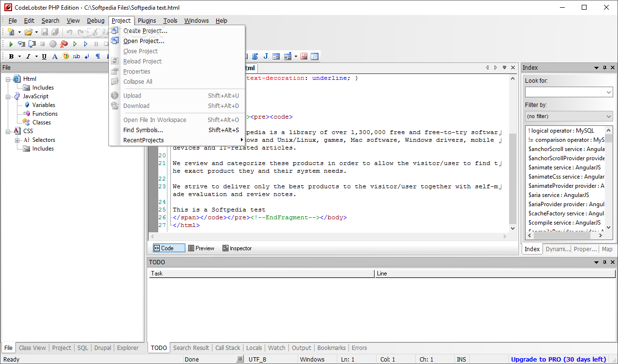Image resolution: width=618 pixels, height=364 pixels.
Task: Click the blue Style 'S' icon
Action: coord(255,57)
